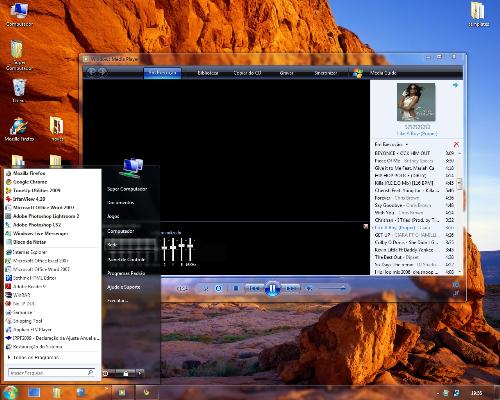Pause playback in Windows Media Player

click(272, 288)
